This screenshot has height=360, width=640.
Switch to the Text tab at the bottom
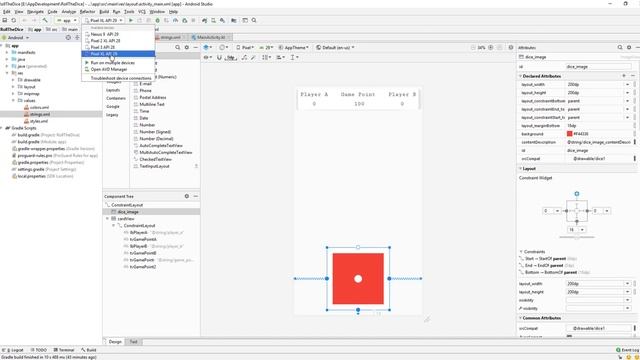pyautogui.click(x=133, y=342)
